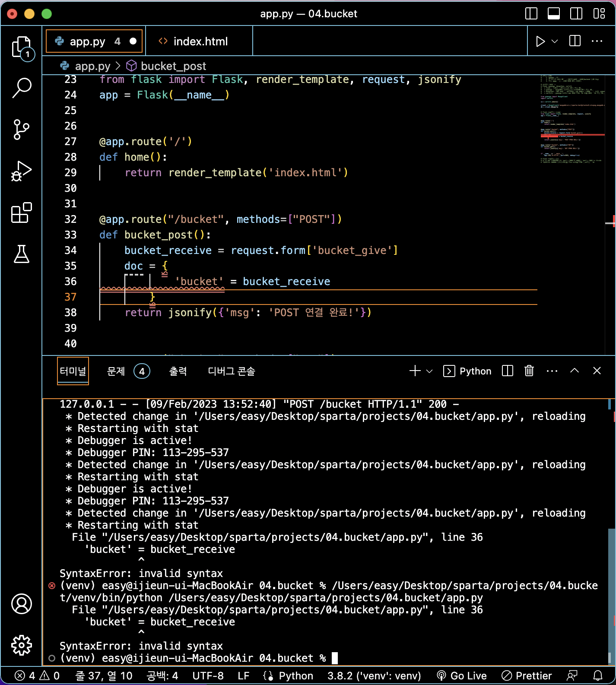616x685 pixels.
Task: Select the Python terminal instance
Action: [x=467, y=371]
